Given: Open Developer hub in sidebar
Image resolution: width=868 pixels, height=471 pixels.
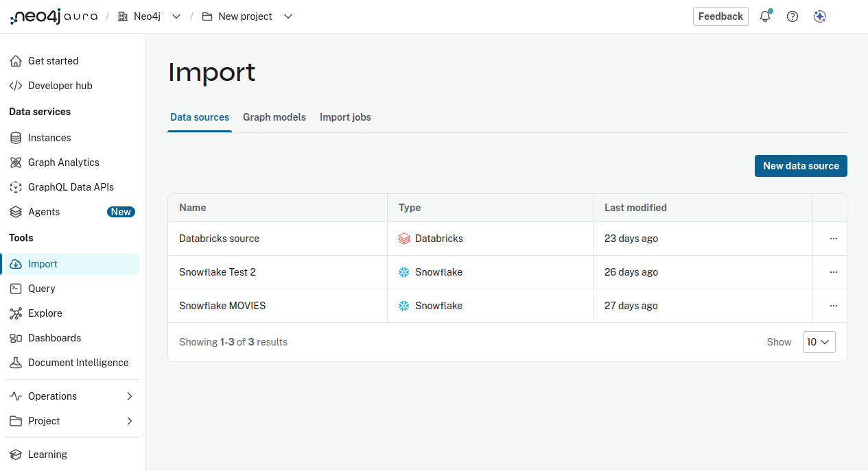Looking at the screenshot, I should (x=72, y=86).
